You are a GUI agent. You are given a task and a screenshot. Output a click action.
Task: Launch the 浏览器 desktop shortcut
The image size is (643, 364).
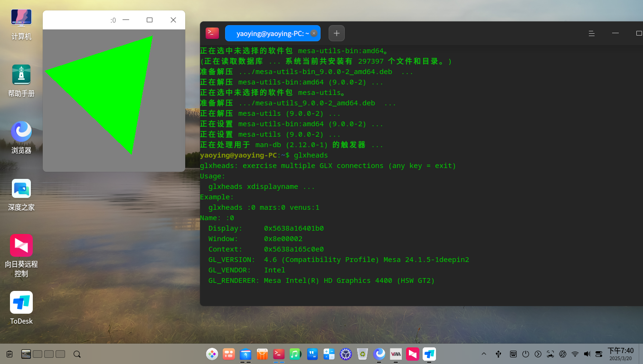click(21, 138)
